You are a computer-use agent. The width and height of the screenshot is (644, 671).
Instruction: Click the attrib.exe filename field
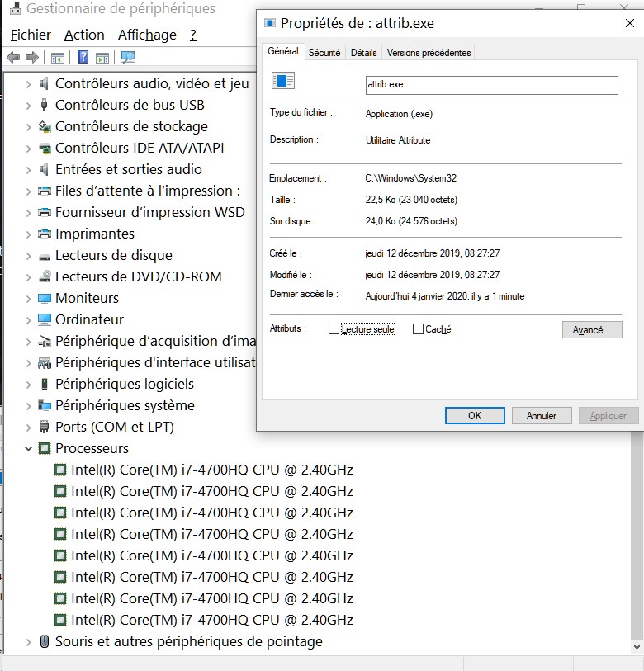point(491,85)
